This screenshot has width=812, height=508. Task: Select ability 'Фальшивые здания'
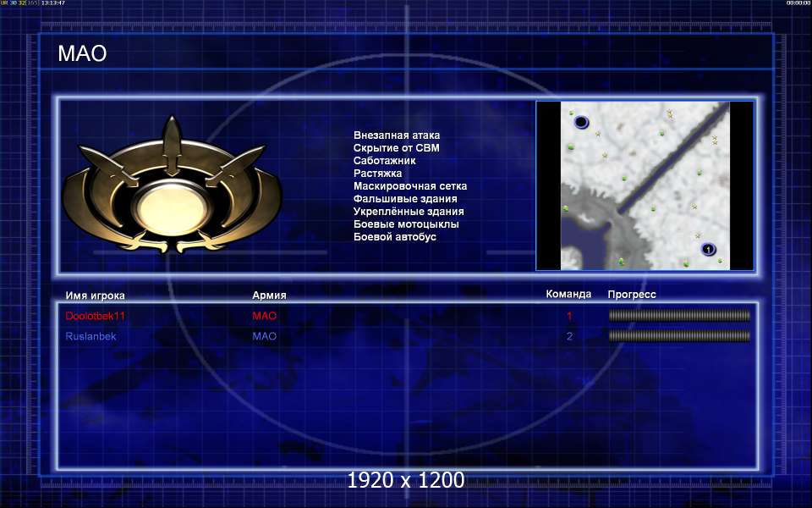pos(405,198)
